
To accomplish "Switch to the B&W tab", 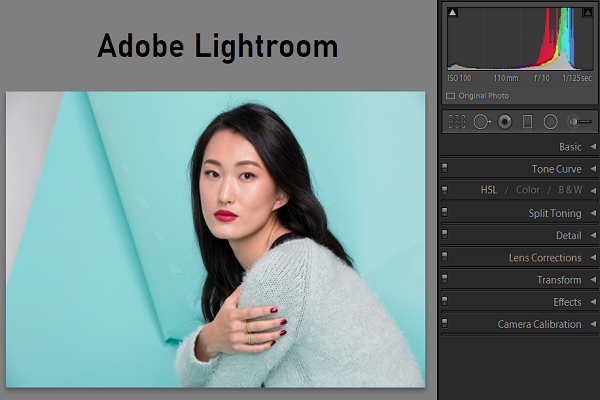I will (570, 190).
